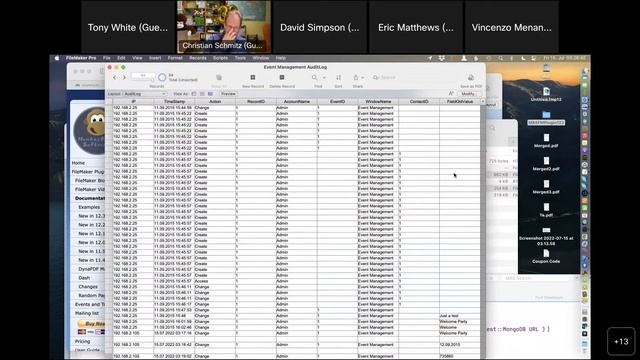This screenshot has width=640, height=360.
Task: Click the Action column header
Action: tap(215, 101)
